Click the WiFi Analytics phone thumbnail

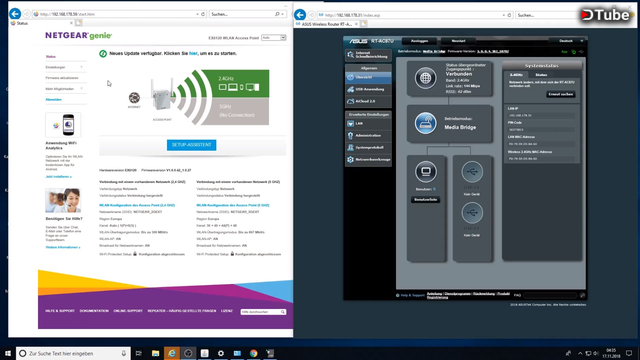(x=63, y=125)
